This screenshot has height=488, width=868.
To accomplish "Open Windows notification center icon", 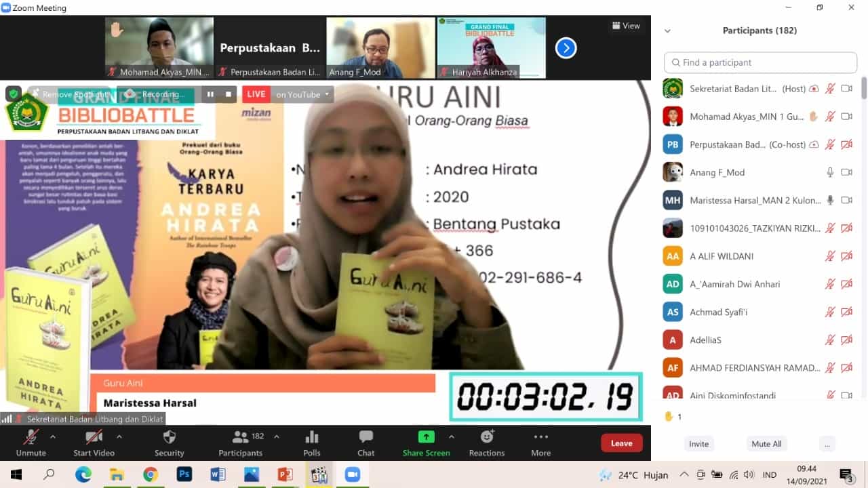I will tap(846, 474).
